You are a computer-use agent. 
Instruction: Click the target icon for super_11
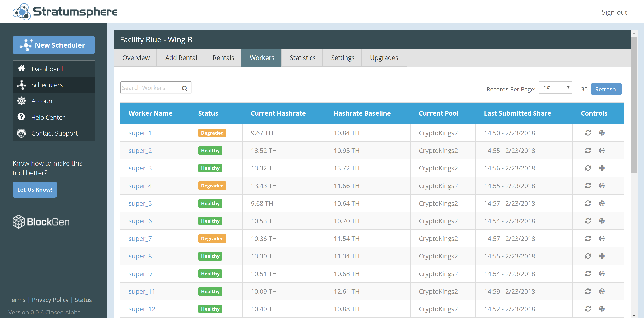[x=602, y=291]
